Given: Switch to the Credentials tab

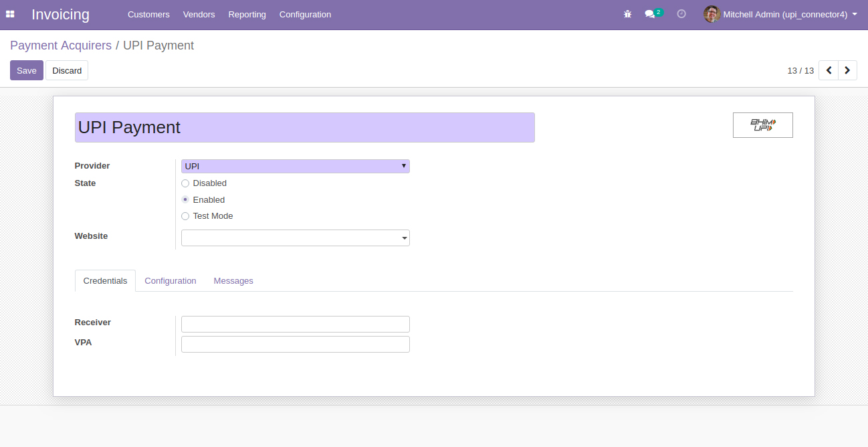Looking at the screenshot, I should tap(105, 281).
